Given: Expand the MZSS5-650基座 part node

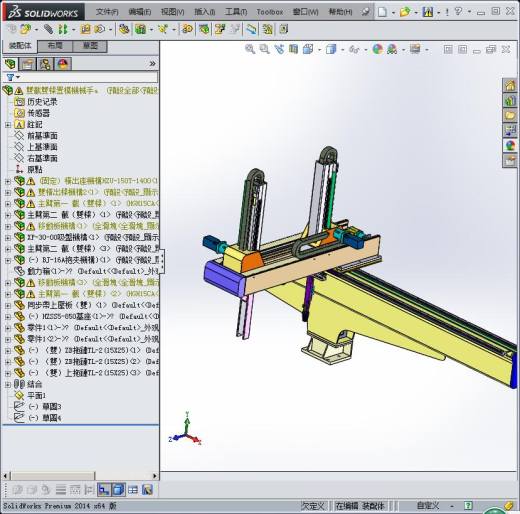Looking at the screenshot, I should pyautogui.click(x=8, y=316).
